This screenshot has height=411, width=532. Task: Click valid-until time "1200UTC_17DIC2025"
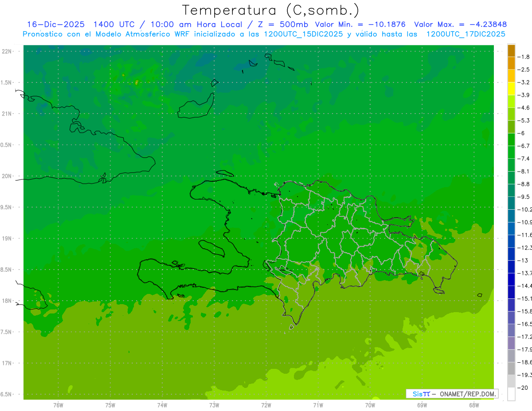(x=465, y=34)
